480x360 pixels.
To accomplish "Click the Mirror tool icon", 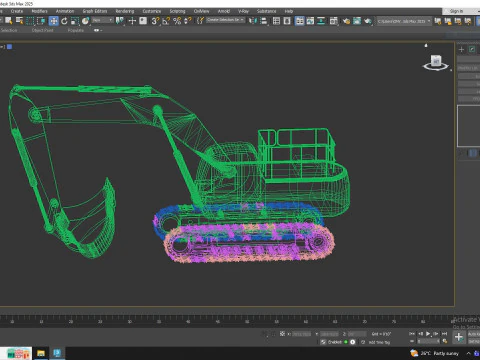I will 253,21.
